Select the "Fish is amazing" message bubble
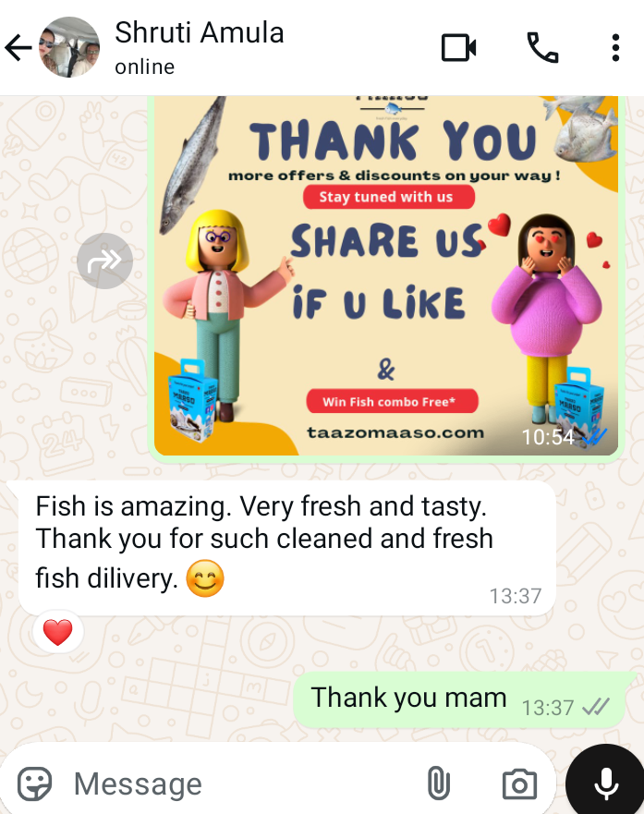 tap(287, 548)
